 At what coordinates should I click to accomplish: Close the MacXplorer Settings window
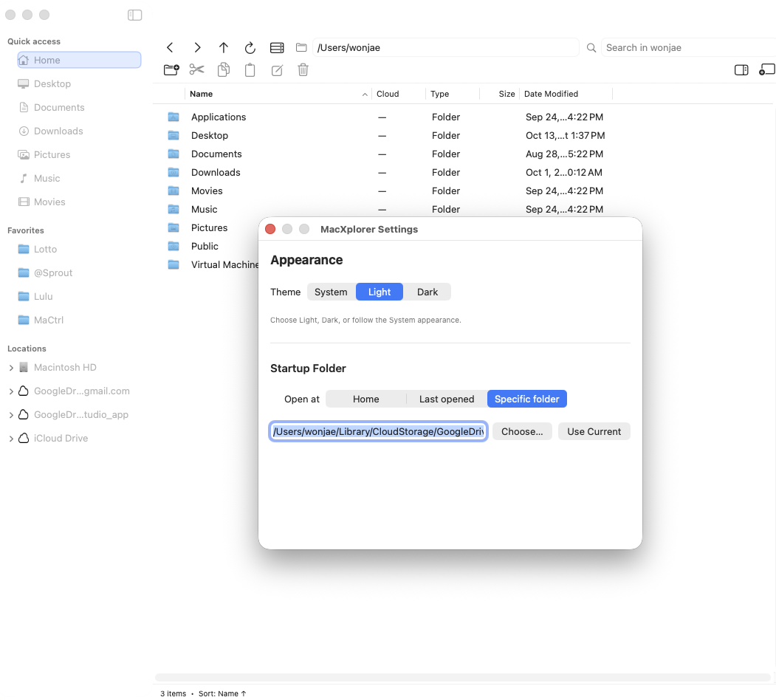tap(270, 229)
